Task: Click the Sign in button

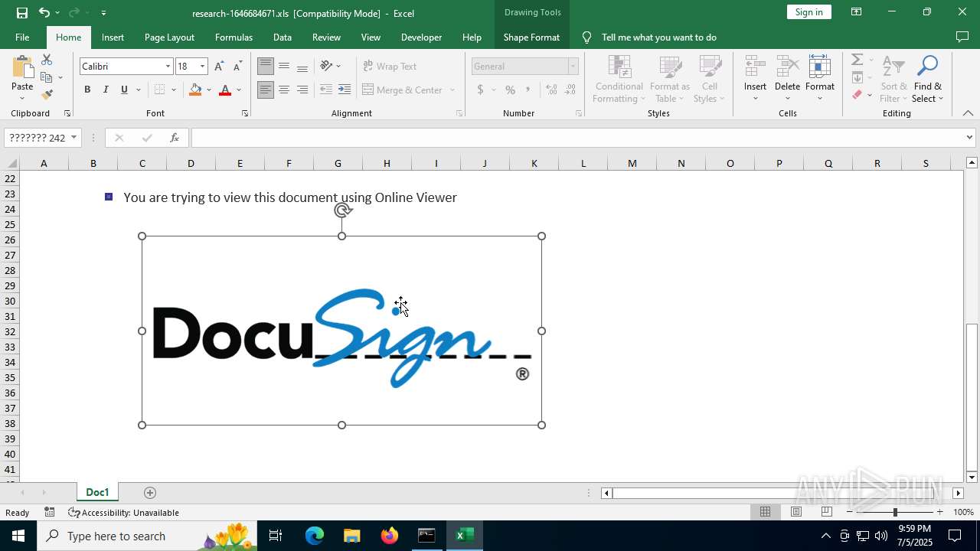Action: coord(808,11)
